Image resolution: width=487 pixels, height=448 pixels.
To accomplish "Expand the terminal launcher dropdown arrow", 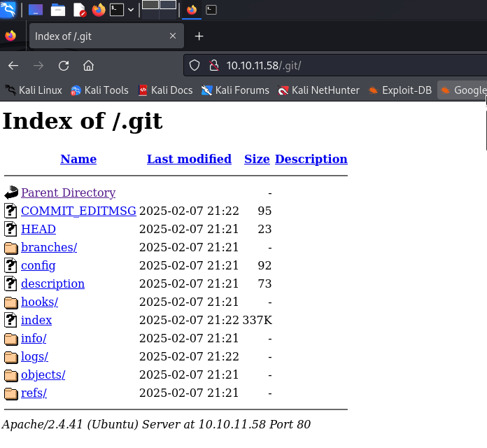I will click(x=131, y=10).
